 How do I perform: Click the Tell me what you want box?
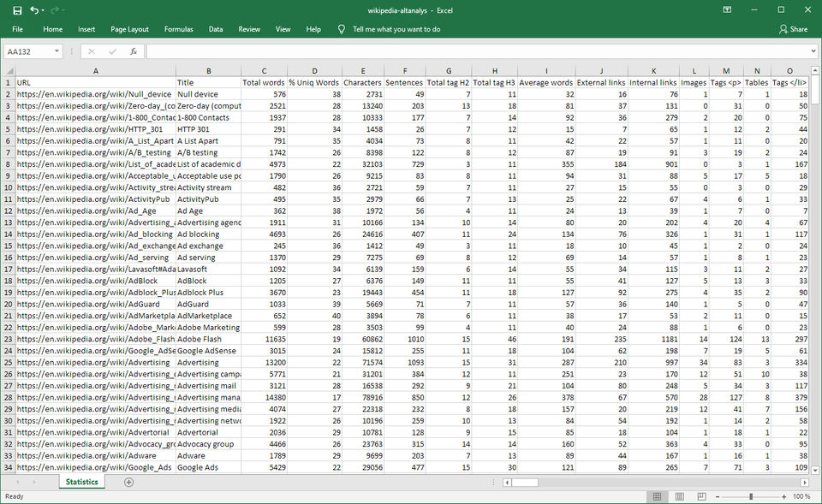(396, 29)
